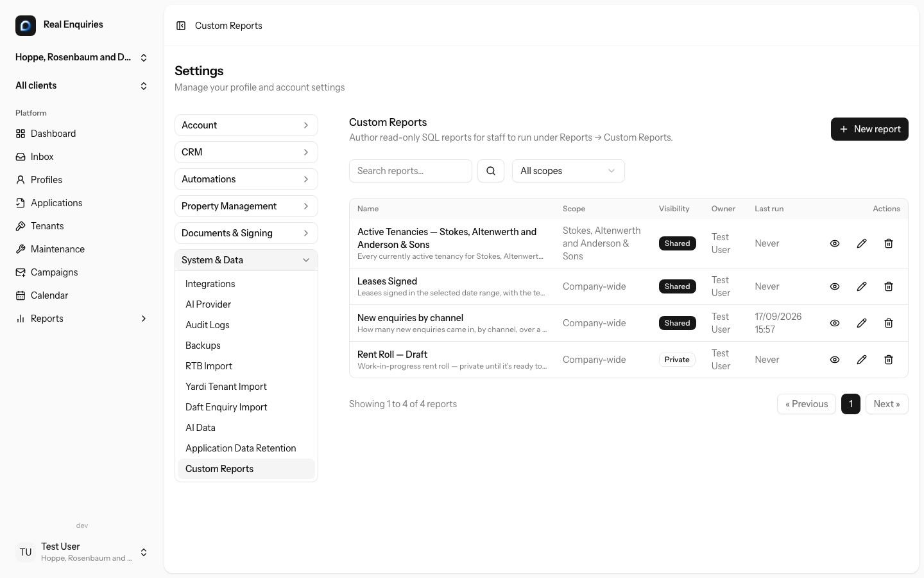Image resolution: width=924 pixels, height=578 pixels.
Task: Open the Audit Logs settings page
Action: coord(246,325)
